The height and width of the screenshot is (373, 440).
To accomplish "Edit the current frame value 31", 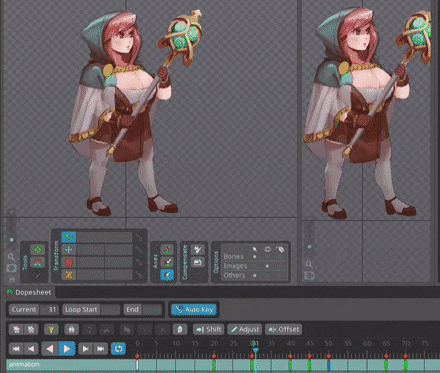I will tap(50, 309).
